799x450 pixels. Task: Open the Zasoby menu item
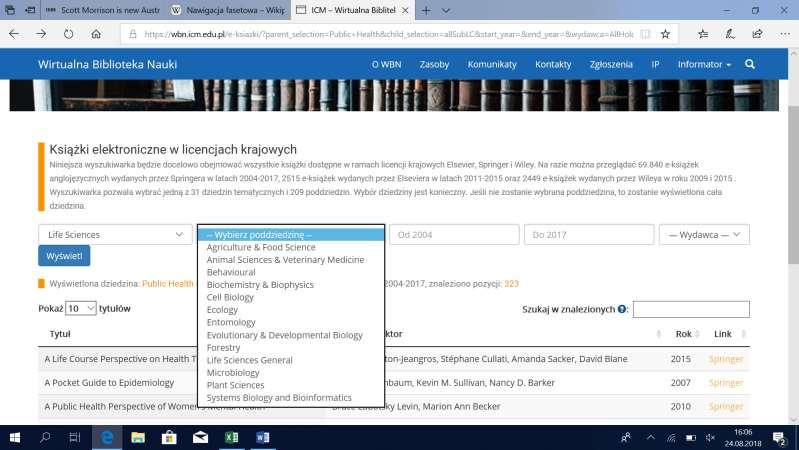tap(434, 64)
